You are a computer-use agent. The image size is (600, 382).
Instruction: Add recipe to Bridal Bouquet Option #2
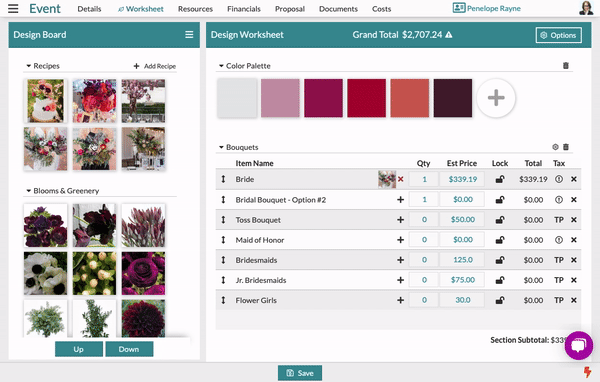point(400,199)
